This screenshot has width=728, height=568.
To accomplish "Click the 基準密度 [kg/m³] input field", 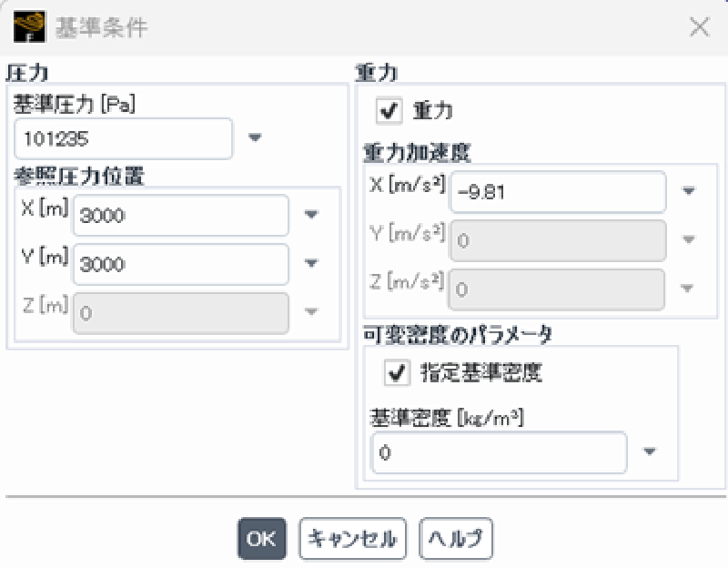I will pyautogui.click(x=499, y=452).
